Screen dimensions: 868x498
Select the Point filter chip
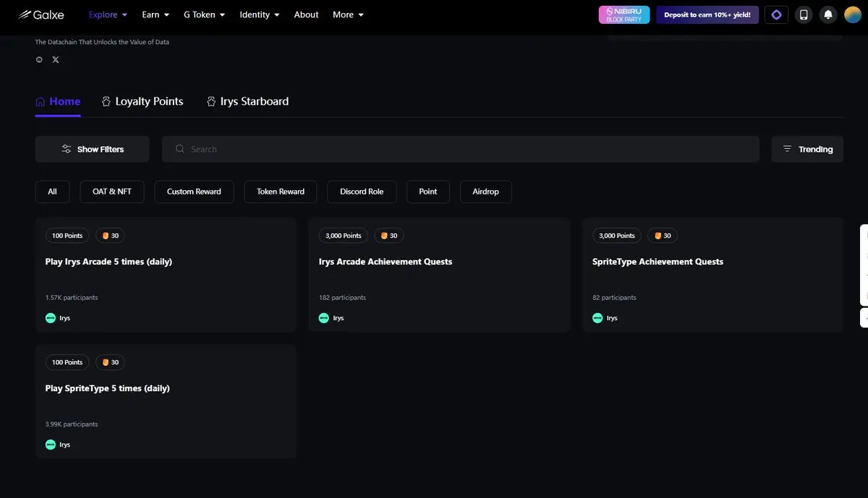[428, 192]
